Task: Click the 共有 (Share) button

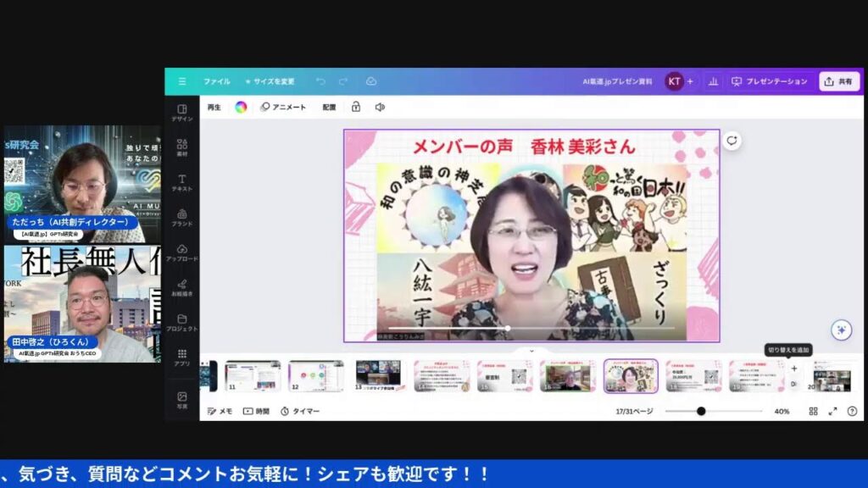Action: [838, 81]
